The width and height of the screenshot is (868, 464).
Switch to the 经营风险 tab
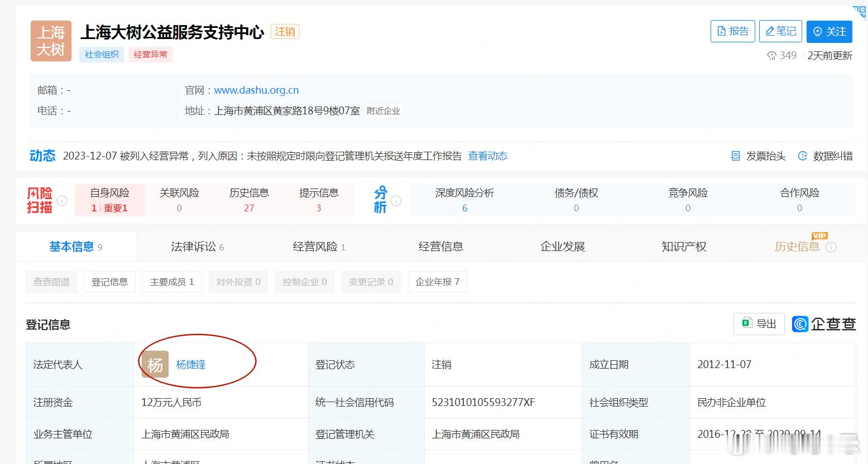pyautogui.click(x=319, y=246)
